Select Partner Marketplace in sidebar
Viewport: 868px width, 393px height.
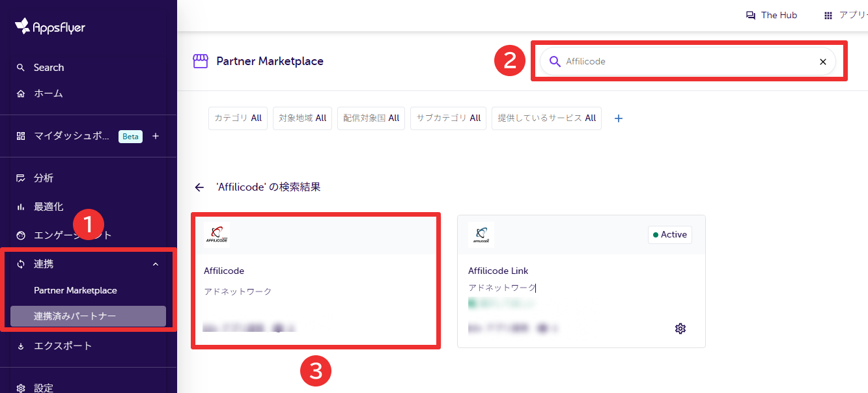[x=76, y=290]
